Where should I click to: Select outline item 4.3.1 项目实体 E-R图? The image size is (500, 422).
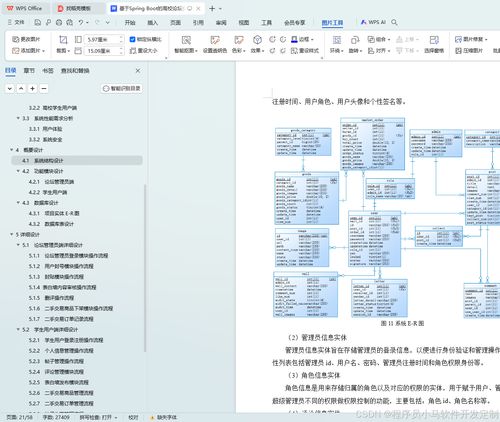tap(54, 213)
